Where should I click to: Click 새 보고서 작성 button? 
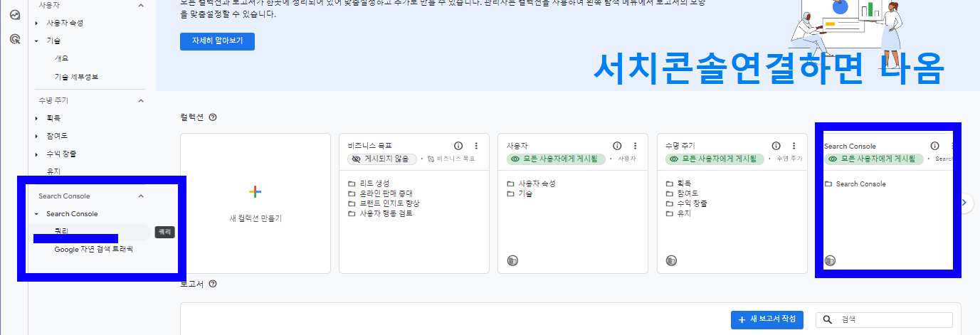[767, 320]
